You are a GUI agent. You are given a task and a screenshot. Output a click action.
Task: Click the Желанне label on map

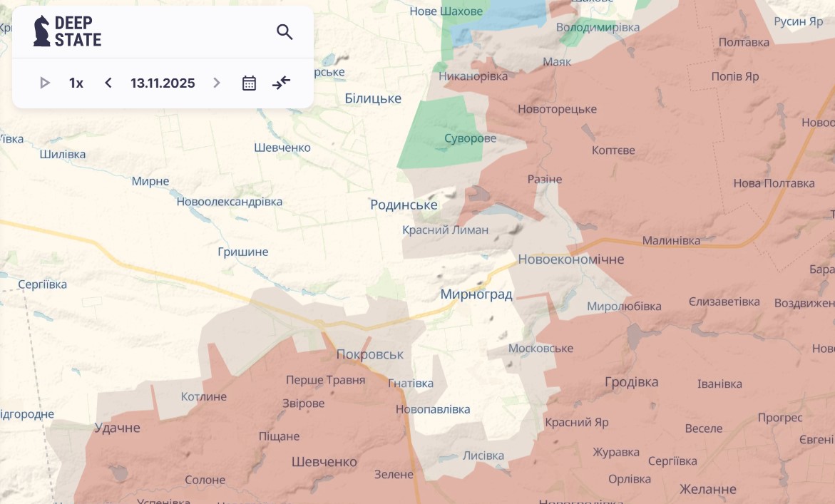tap(707, 489)
